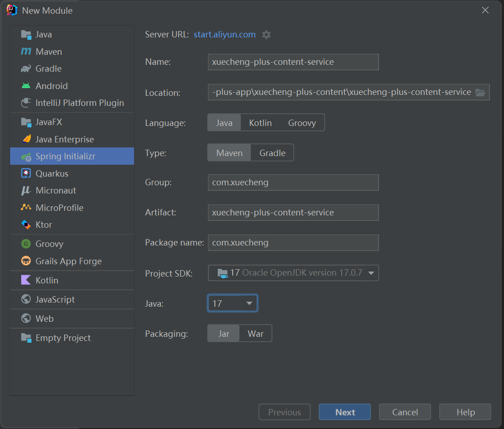Select 'Empty Project' entry
504x429 pixels.
[72, 338]
